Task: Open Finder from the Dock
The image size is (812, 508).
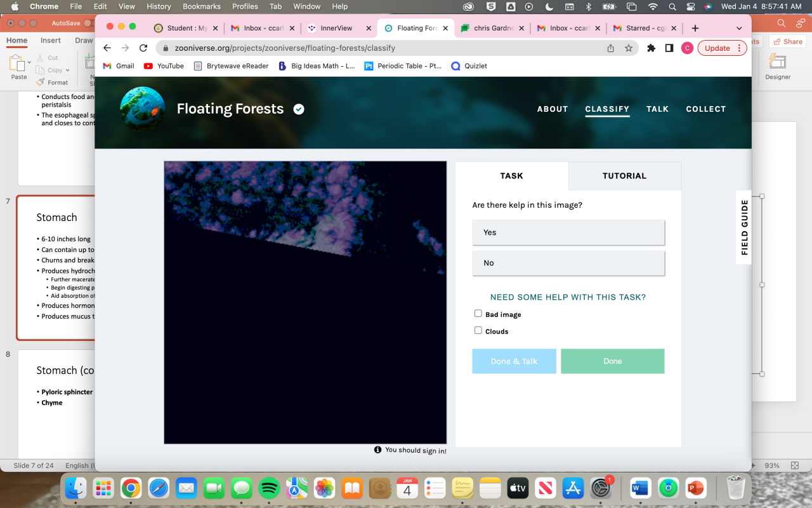Action: [76, 488]
